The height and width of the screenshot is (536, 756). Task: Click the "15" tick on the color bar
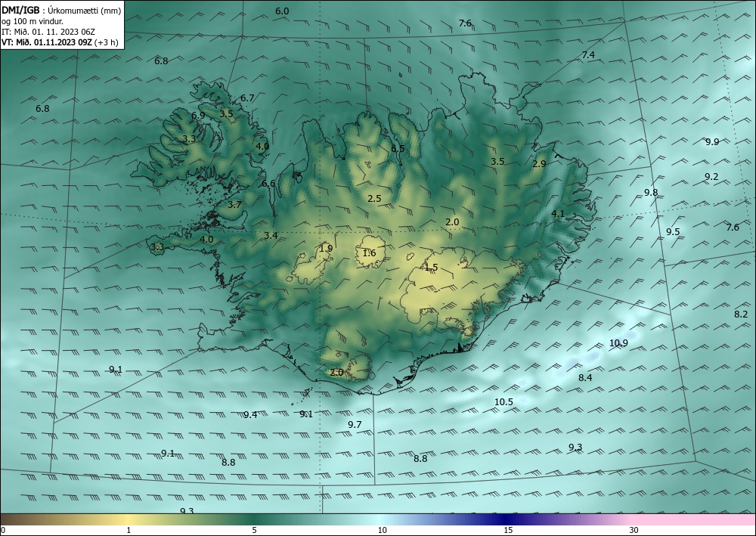(508, 530)
